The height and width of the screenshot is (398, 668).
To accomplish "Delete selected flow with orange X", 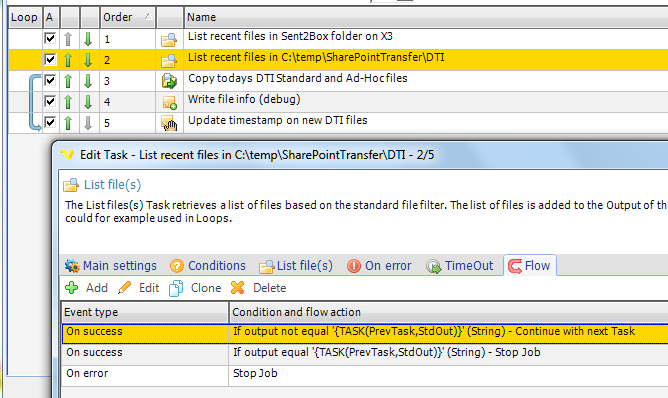I will pyautogui.click(x=237, y=288).
